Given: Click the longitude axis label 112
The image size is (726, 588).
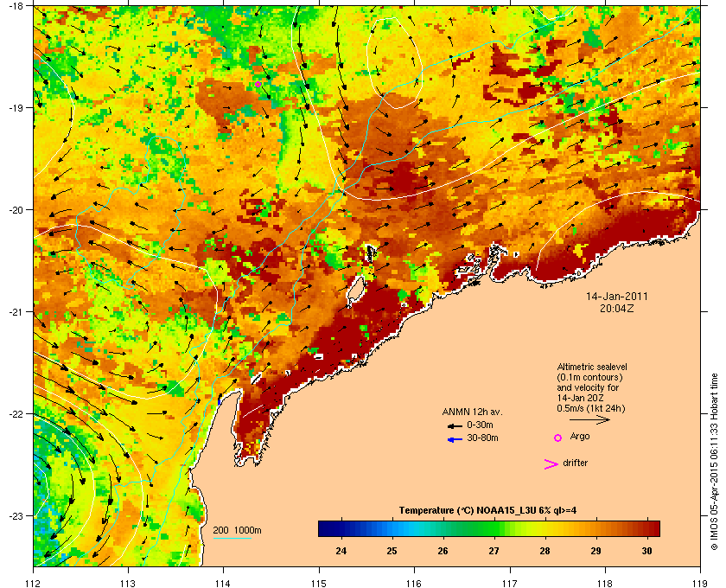Looking at the screenshot, I should point(33,583).
